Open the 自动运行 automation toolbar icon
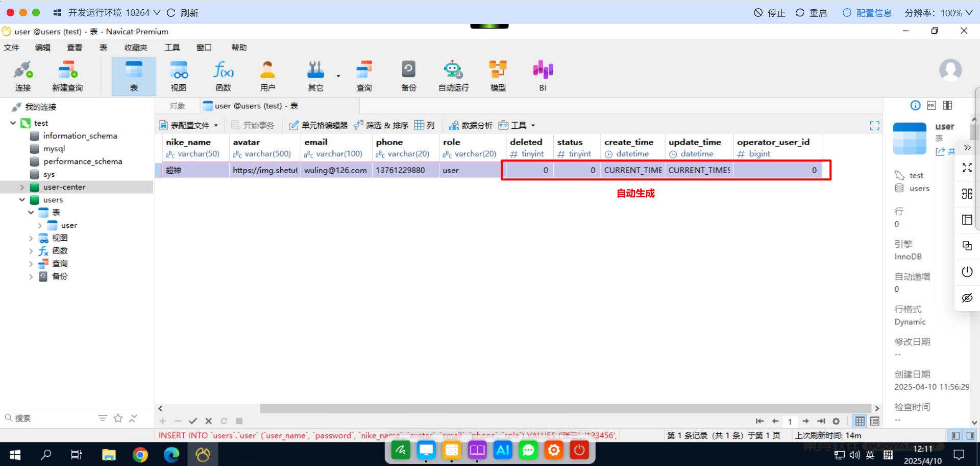980x466 pixels. coord(453,76)
